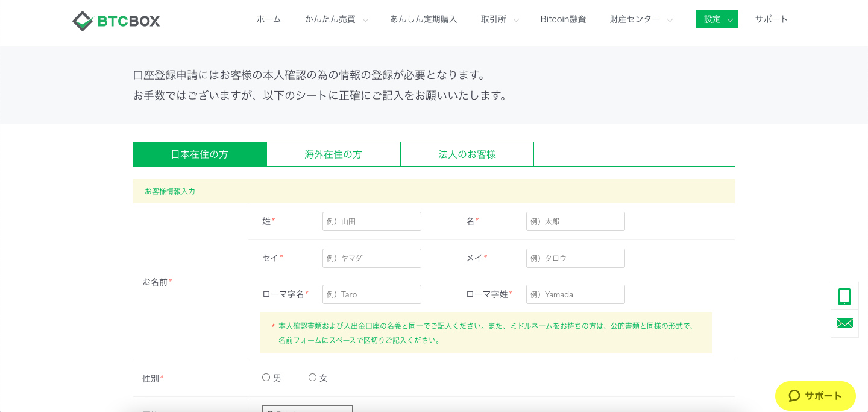Open the yellow サポート chat bubble
The width and height of the screenshot is (868, 412).
coord(815,396)
